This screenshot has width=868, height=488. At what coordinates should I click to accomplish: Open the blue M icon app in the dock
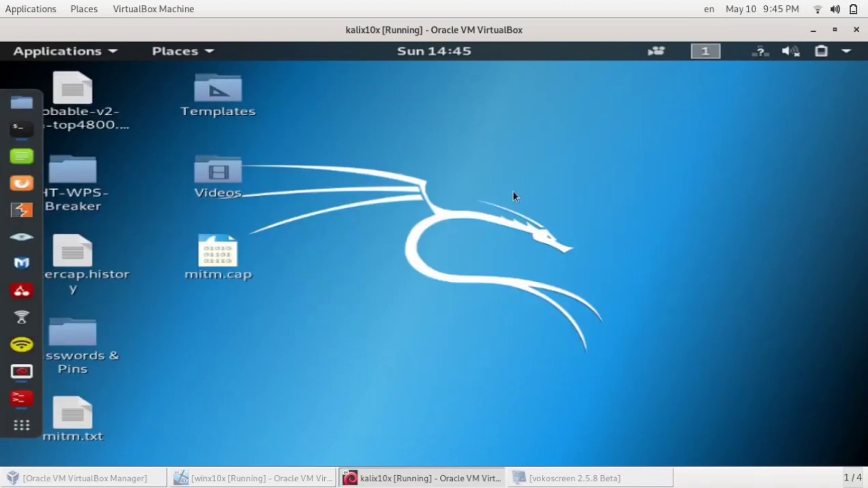click(22, 264)
